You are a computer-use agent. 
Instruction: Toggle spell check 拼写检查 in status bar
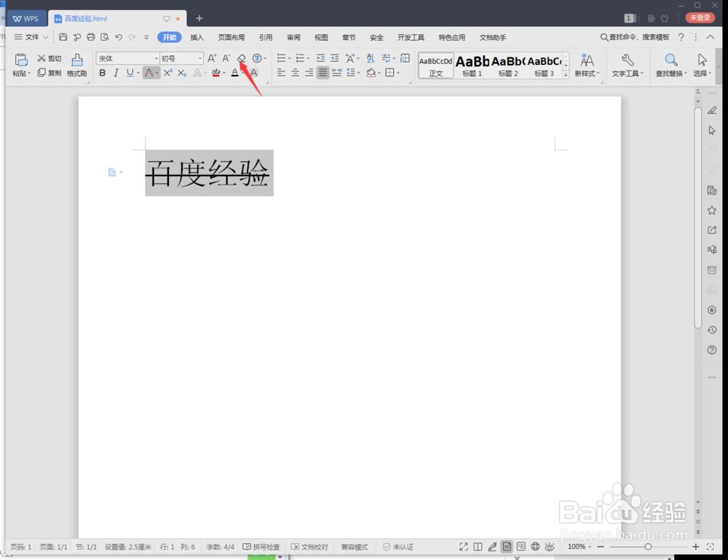pos(261,547)
